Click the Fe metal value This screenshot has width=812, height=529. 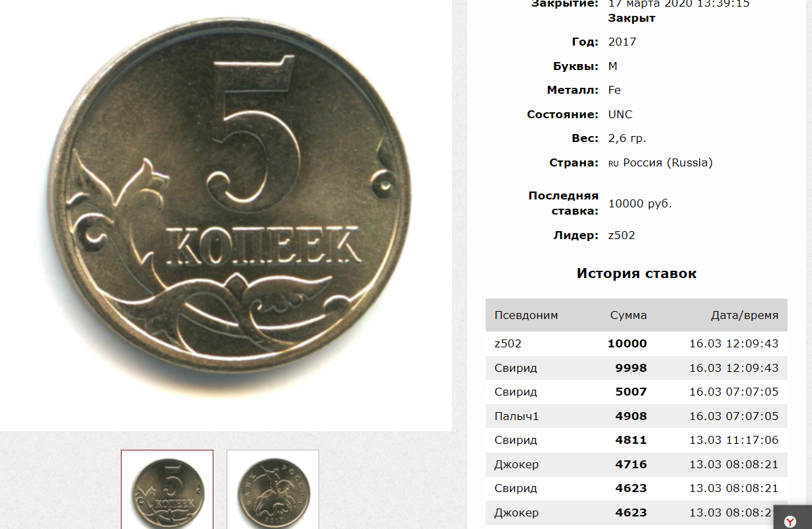(x=614, y=90)
